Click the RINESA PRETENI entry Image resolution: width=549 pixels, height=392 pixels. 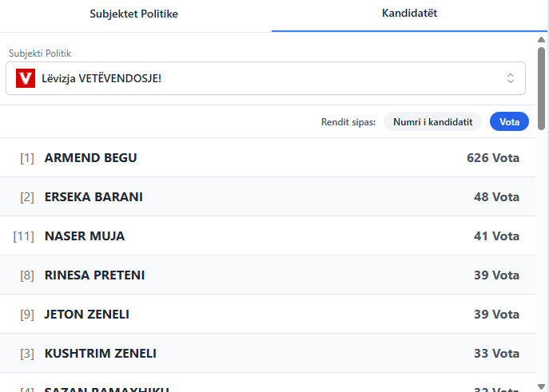tap(94, 275)
